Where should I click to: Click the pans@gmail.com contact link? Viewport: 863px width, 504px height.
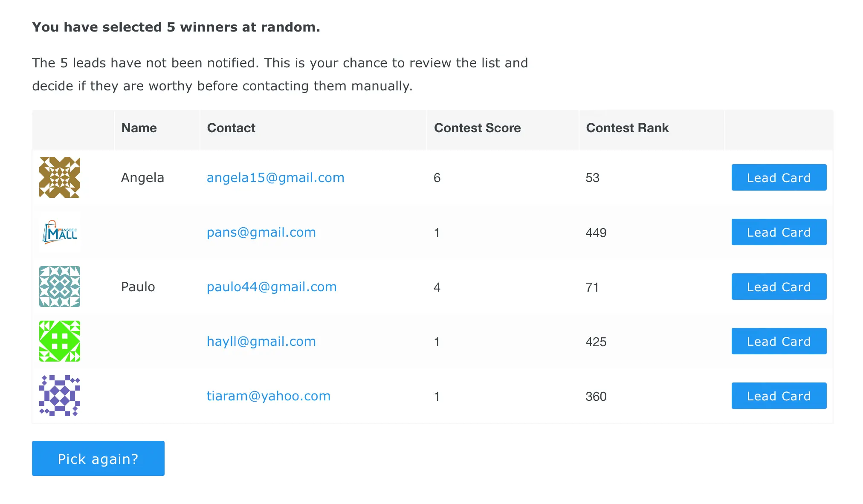[261, 232]
